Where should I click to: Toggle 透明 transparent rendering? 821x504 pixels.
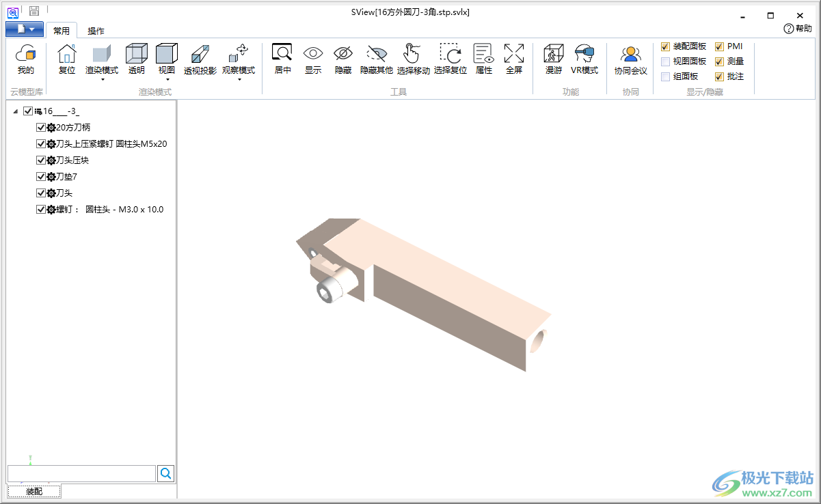[x=137, y=55]
